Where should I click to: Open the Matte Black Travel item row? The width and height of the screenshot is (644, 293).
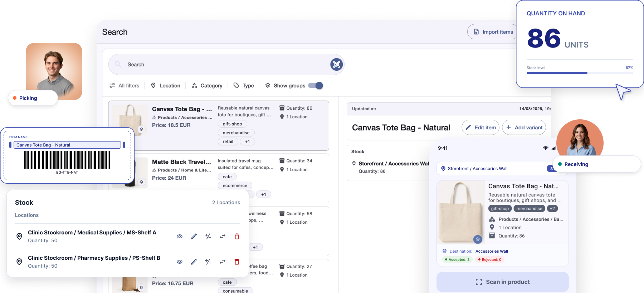[219, 178]
